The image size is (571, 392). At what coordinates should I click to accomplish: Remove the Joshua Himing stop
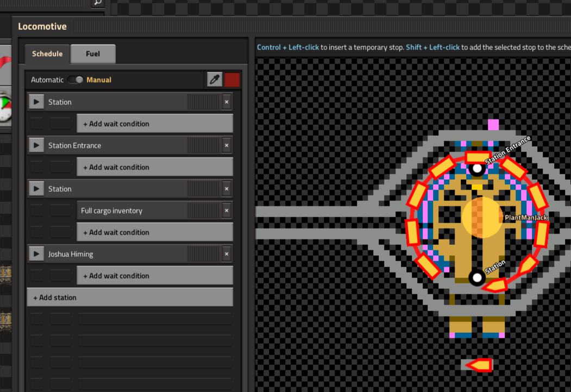227,254
